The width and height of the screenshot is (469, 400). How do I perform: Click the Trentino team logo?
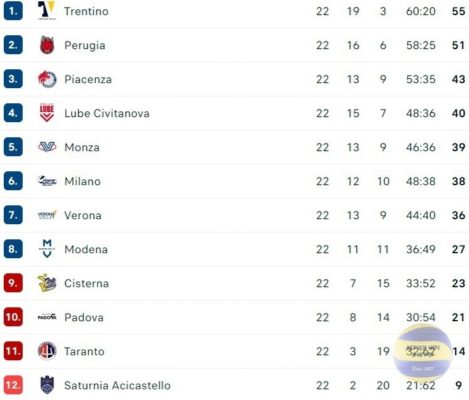47,10
